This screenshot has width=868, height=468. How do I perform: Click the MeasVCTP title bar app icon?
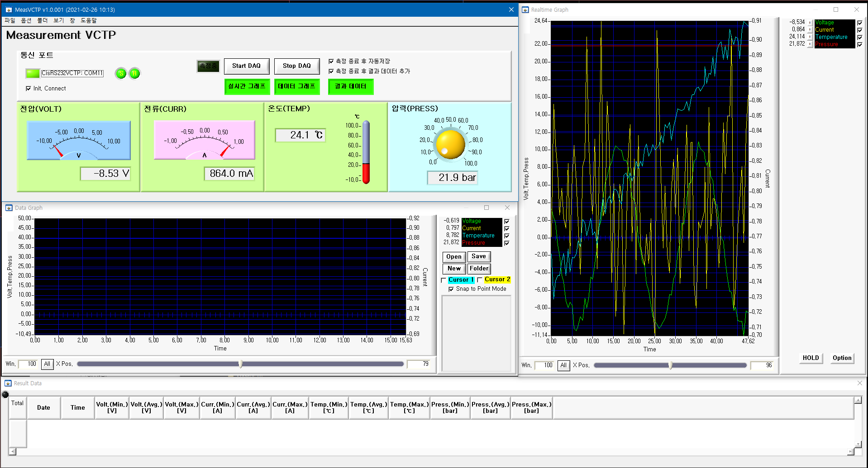click(x=9, y=9)
